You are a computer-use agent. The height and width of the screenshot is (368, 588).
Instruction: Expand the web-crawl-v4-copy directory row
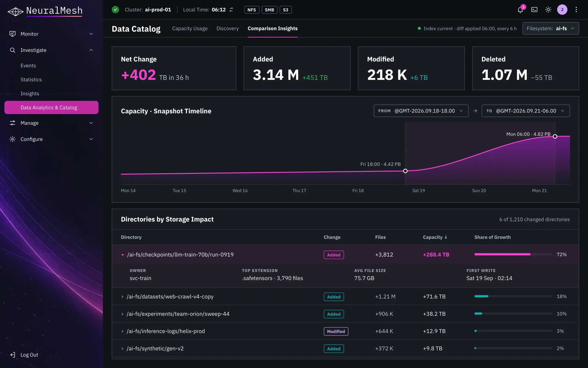(122, 297)
